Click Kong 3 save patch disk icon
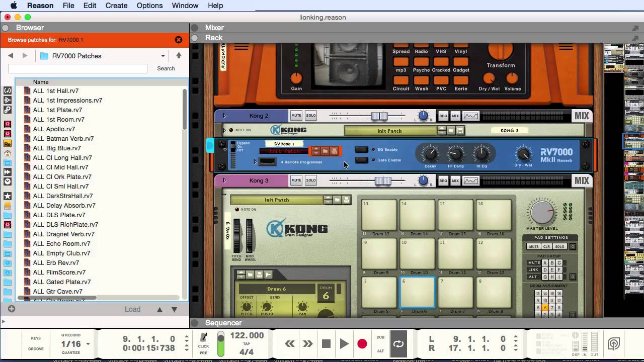The image size is (644, 362). (x=347, y=200)
